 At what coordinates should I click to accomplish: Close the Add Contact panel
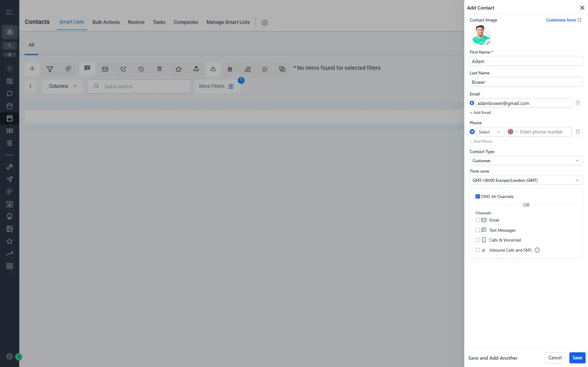(582, 8)
